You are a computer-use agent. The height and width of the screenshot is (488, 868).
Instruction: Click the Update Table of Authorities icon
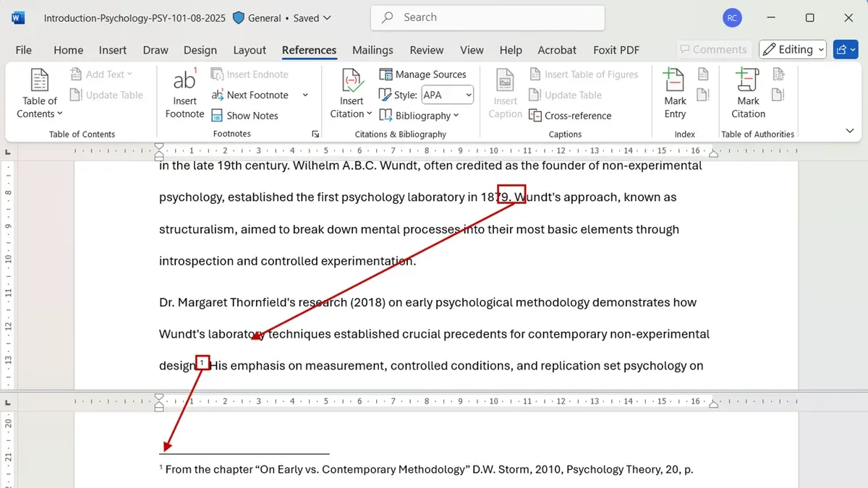(x=779, y=95)
